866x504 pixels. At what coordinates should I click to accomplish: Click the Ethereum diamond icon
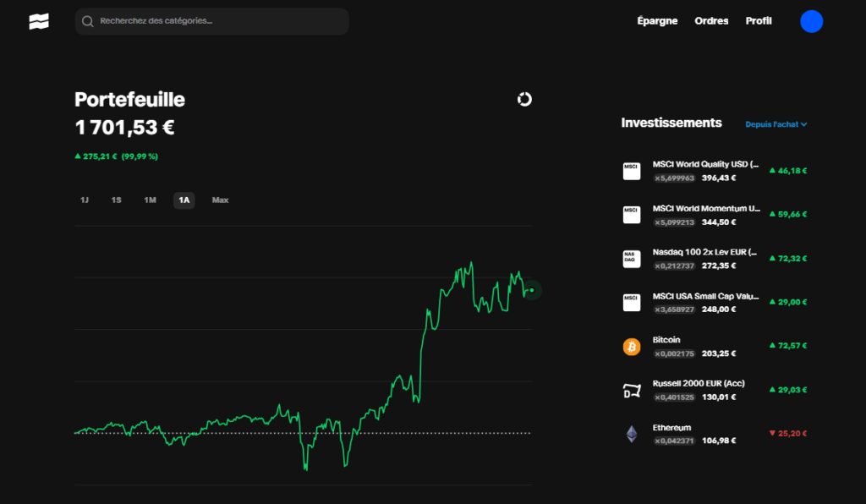[x=631, y=433]
